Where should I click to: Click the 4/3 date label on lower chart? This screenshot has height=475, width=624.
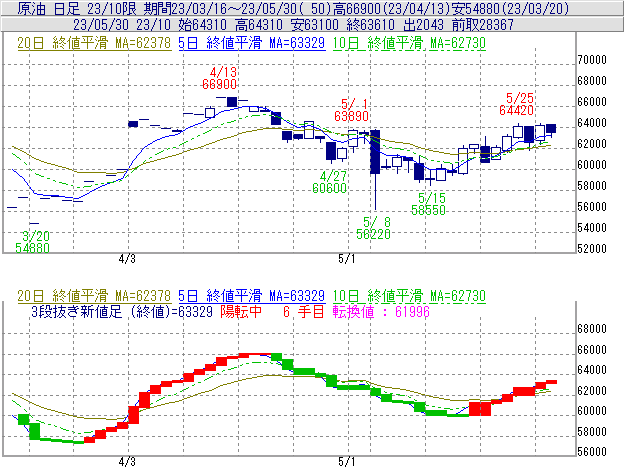(x=127, y=462)
